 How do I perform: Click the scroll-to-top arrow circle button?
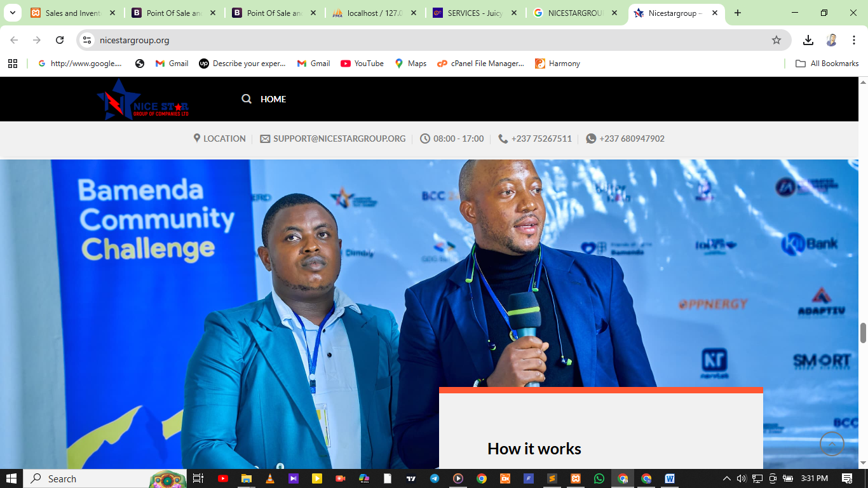832,444
